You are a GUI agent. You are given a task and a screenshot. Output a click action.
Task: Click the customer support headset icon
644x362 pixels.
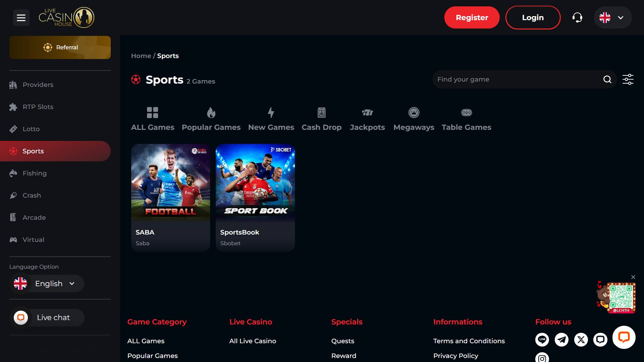(577, 17)
